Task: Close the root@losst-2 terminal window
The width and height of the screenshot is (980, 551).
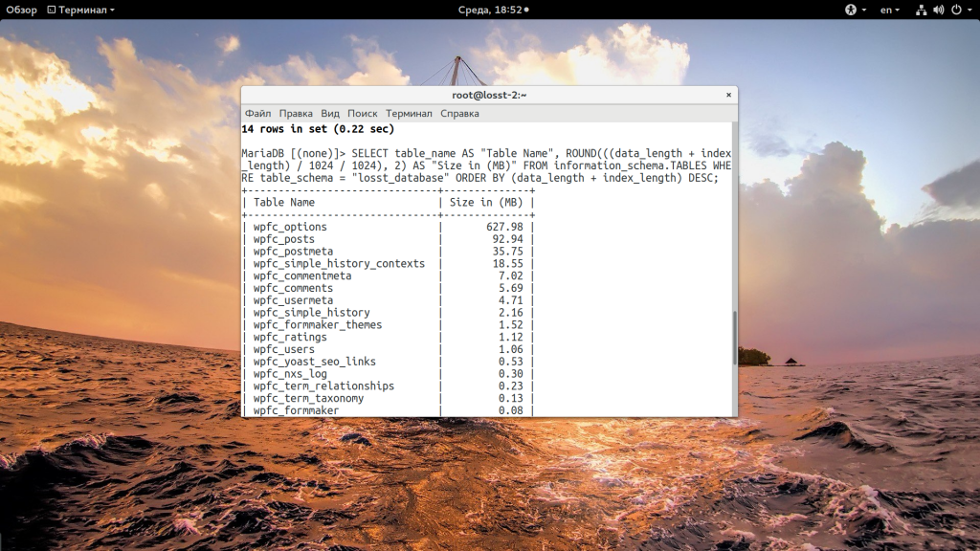Action: 728,95
